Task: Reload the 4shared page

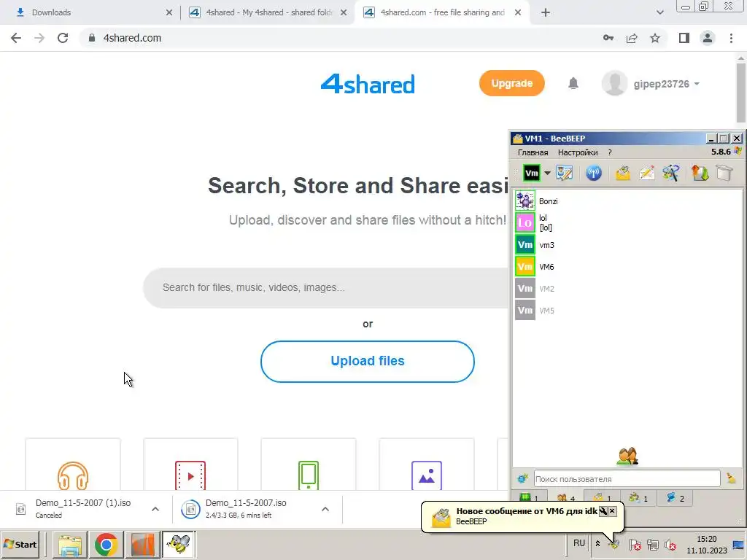Action: coord(63,38)
